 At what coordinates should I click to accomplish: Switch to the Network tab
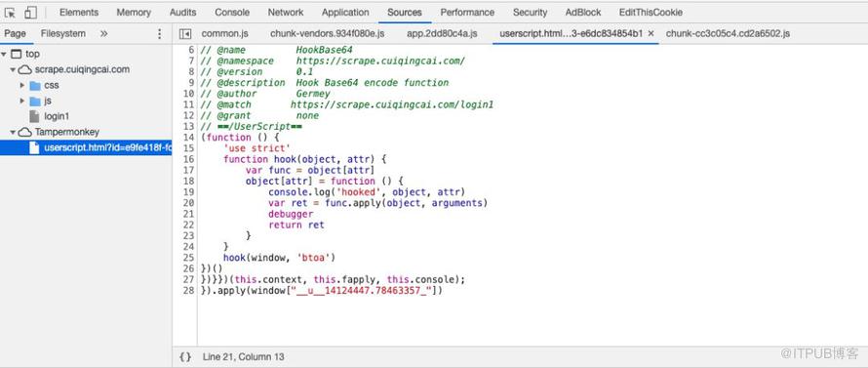[x=286, y=12]
